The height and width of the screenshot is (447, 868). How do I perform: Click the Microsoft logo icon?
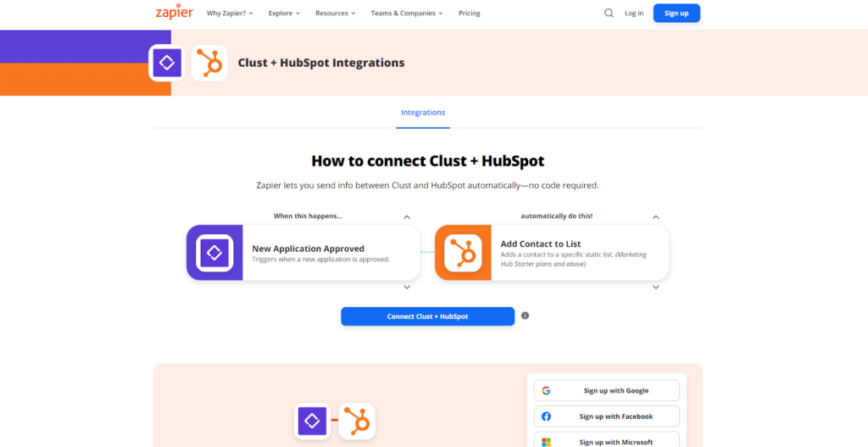[x=546, y=442]
